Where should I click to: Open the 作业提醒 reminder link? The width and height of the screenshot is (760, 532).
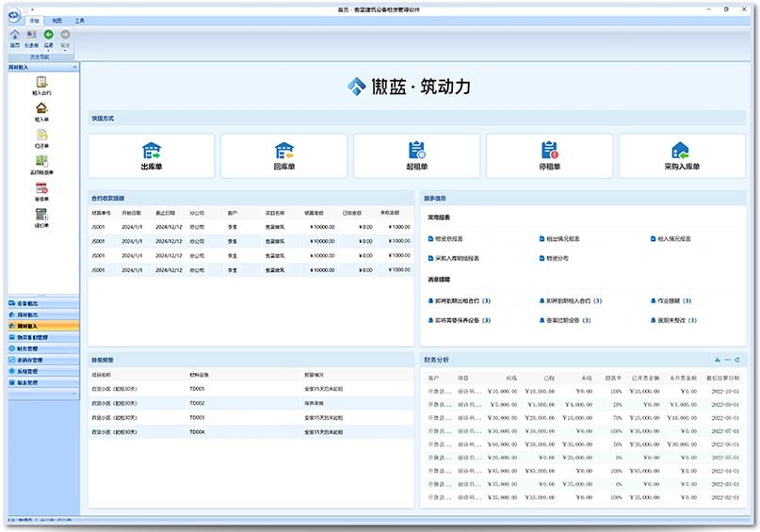(673, 301)
